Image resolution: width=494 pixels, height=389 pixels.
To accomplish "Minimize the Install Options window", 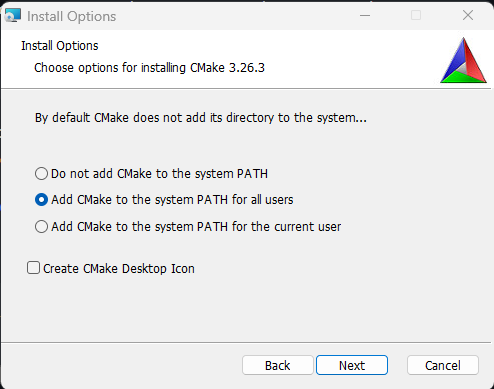I will click(x=365, y=15).
